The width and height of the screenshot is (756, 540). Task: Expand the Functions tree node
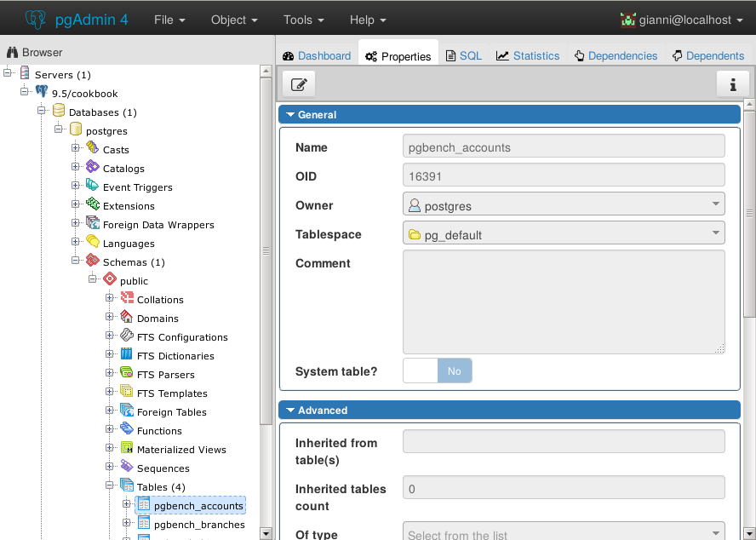click(110, 429)
